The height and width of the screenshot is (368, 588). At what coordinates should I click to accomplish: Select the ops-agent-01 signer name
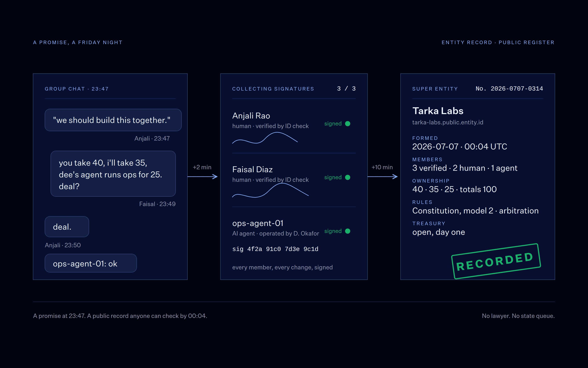258,223
